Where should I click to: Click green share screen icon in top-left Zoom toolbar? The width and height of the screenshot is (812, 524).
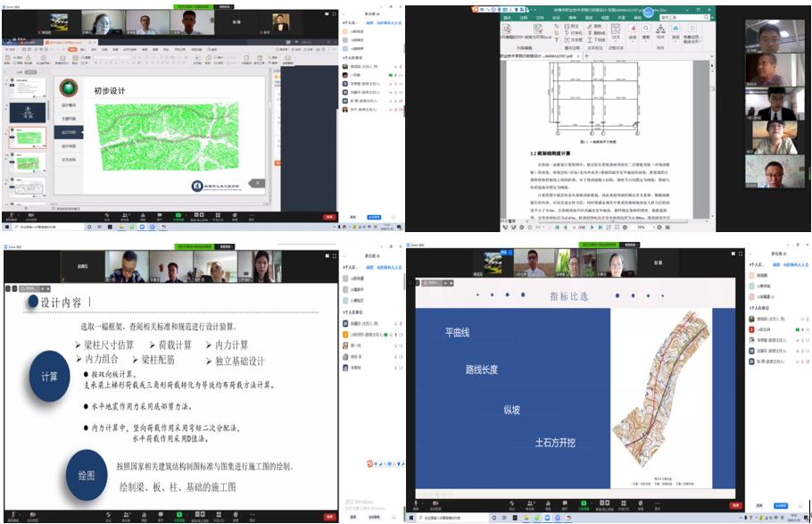point(178,215)
